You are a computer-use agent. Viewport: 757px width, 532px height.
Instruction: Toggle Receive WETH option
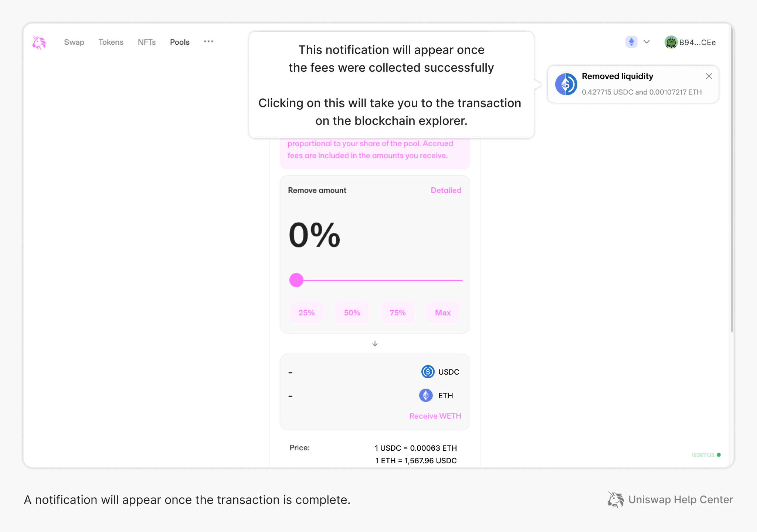435,416
